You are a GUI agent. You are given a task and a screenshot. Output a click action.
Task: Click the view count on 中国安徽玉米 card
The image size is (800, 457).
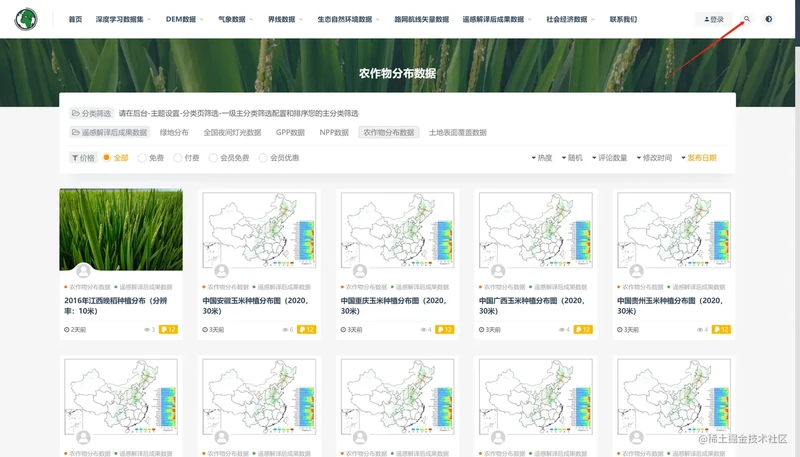[x=288, y=330]
